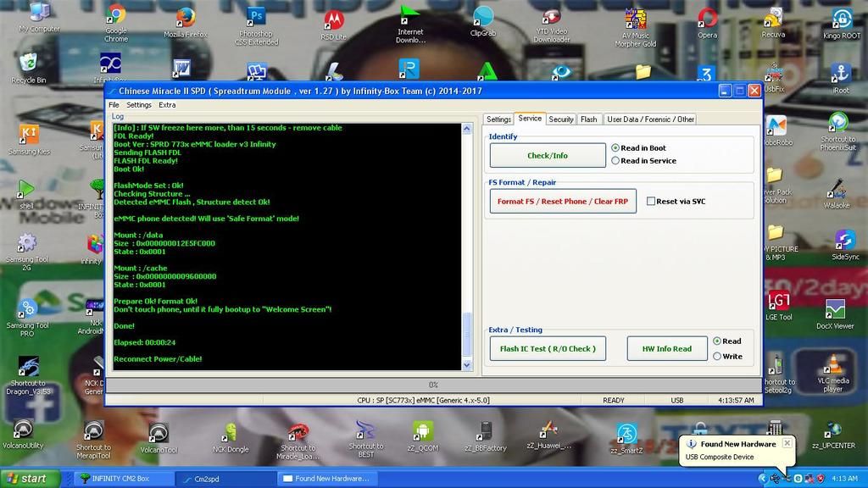Open Mozilla Firefox desktop shortcut
This screenshot has height=488, width=868.
click(x=186, y=22)
